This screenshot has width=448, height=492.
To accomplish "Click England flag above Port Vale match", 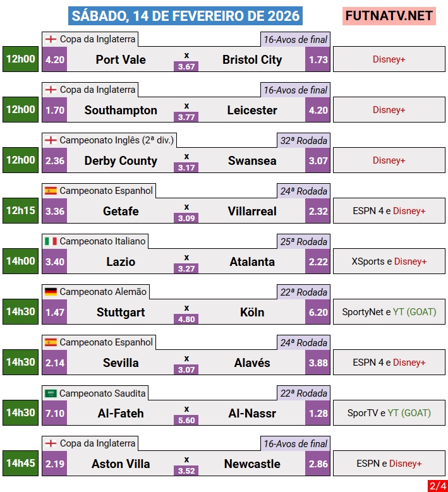I will (x=51, y=39).
